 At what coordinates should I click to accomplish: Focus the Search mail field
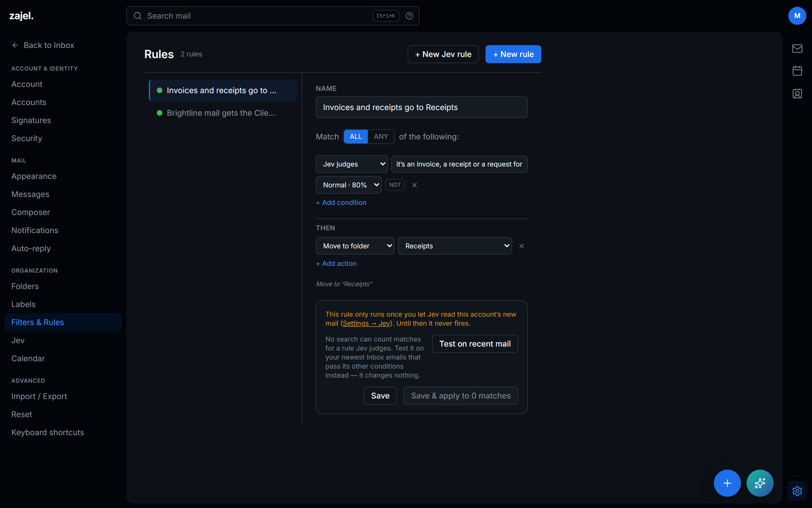[x=272, y=16]
